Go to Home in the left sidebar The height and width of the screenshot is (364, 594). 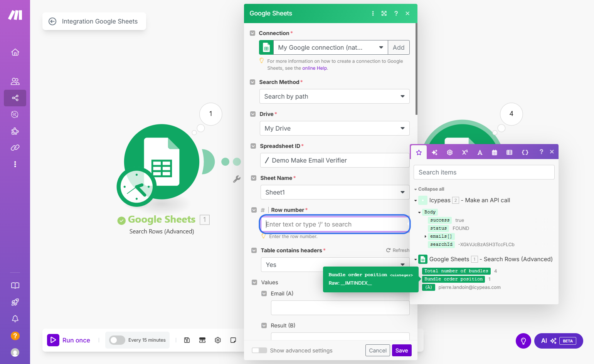pyautogui.click(x=15, y=52)
